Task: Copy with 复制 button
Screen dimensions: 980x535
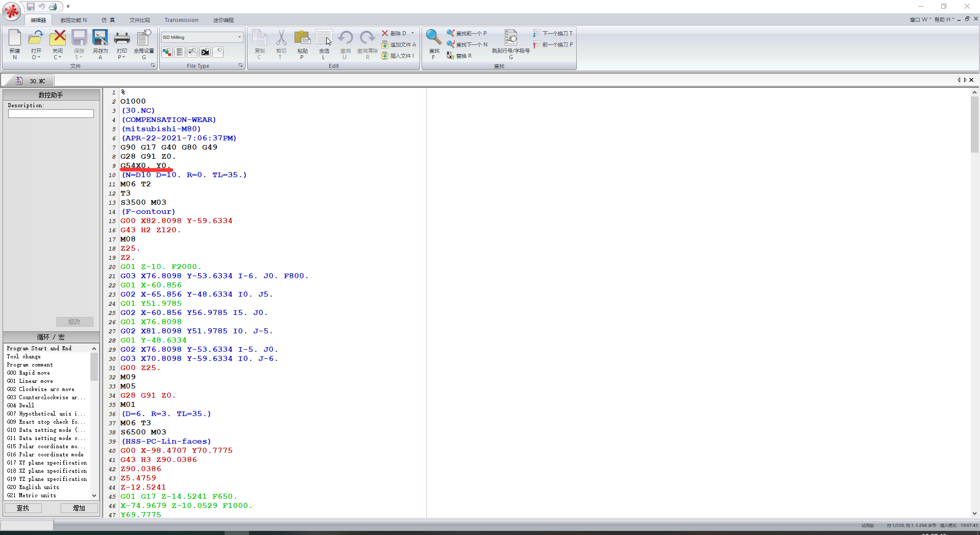Action: click(260, 44)
